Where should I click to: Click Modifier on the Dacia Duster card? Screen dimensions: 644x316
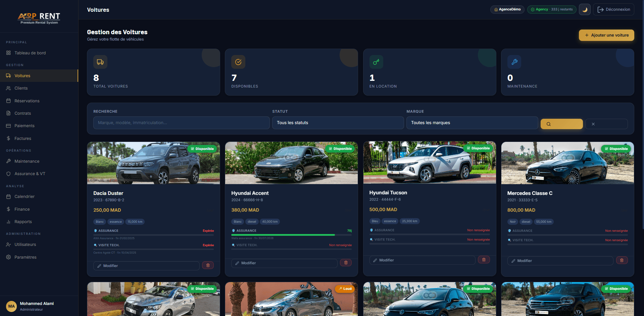146,266
